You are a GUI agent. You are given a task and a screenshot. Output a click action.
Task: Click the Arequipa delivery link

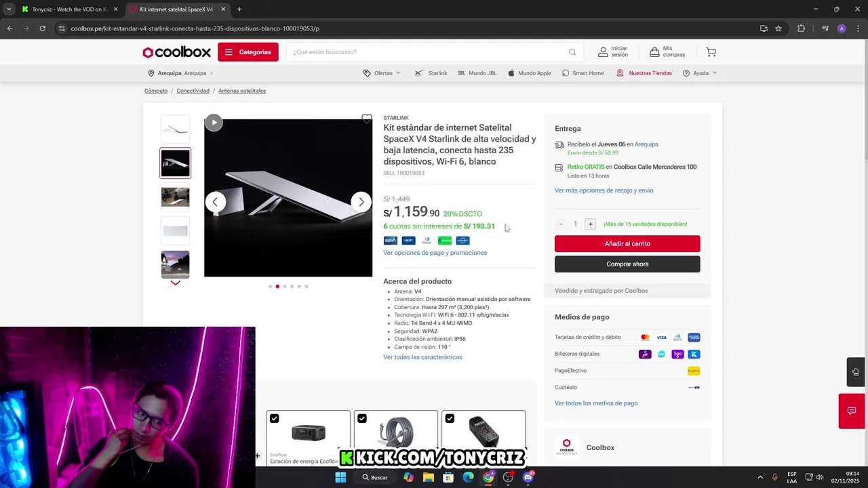point(646,144)
